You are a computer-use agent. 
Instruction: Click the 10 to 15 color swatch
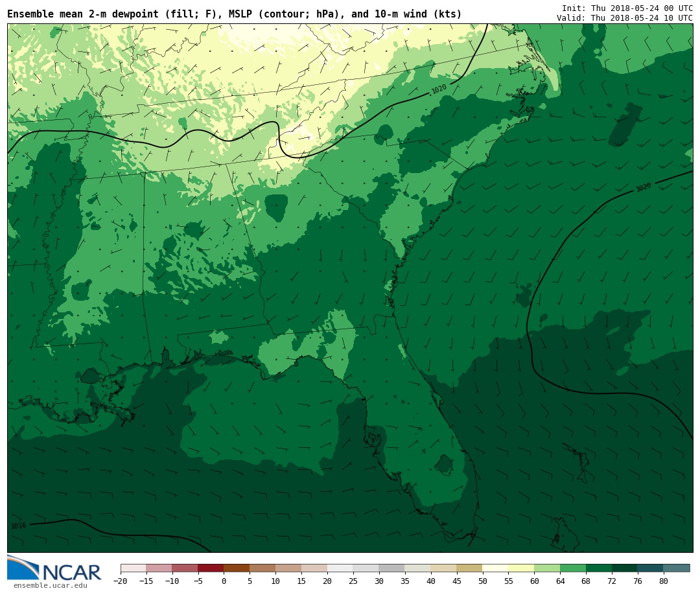point(289,568)
